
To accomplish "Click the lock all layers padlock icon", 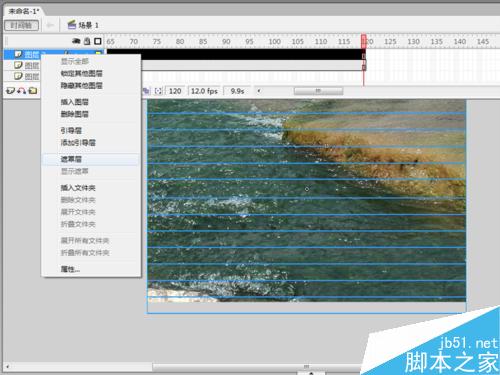I will 87,41.
